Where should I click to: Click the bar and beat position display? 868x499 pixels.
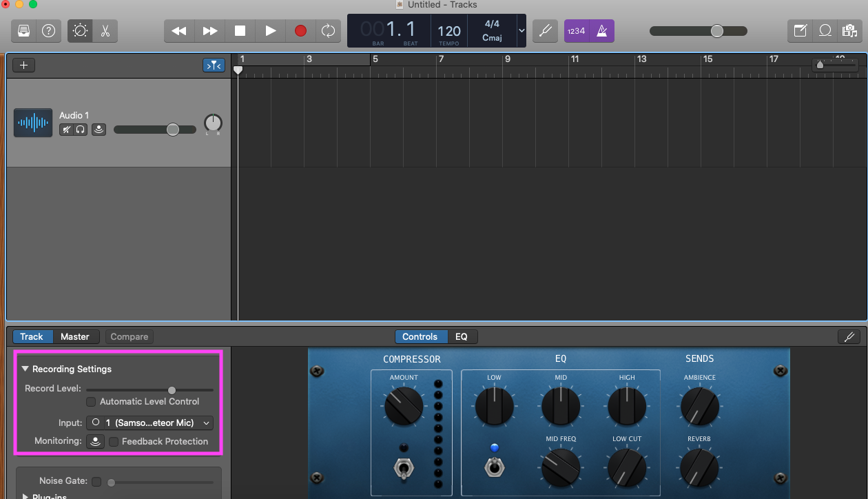coord(389,31)
